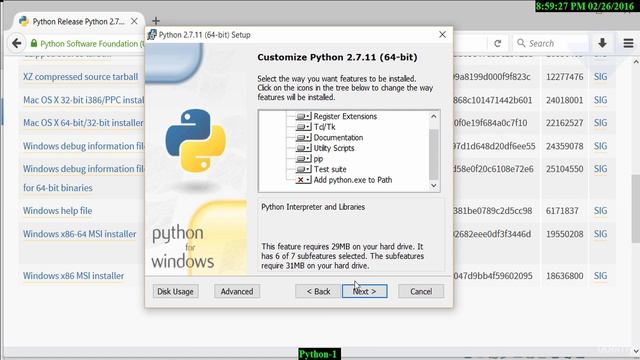Click the browser reload icon
This screenshot has height=360, width=640.
click(498, 43)
